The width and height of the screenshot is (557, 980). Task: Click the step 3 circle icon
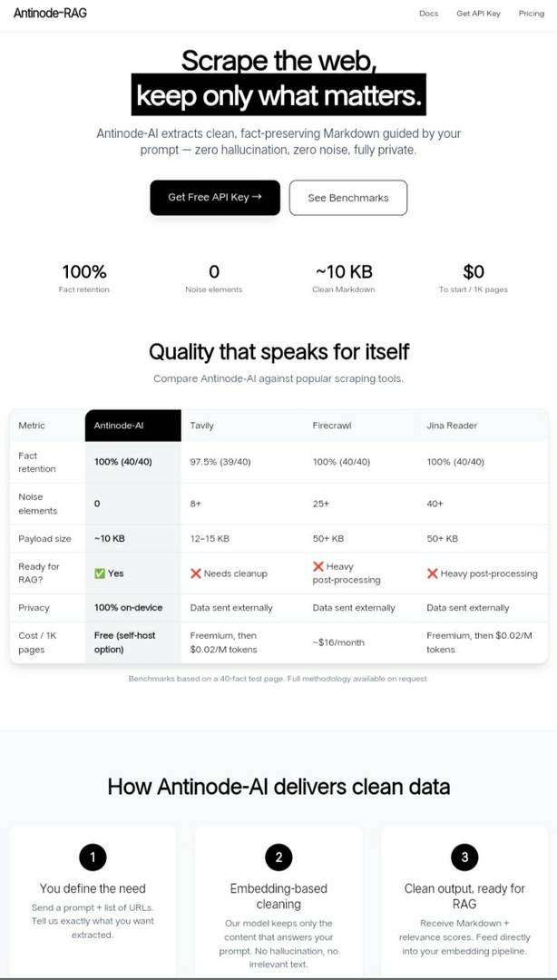pyautogui.click(x=464, y=857)
